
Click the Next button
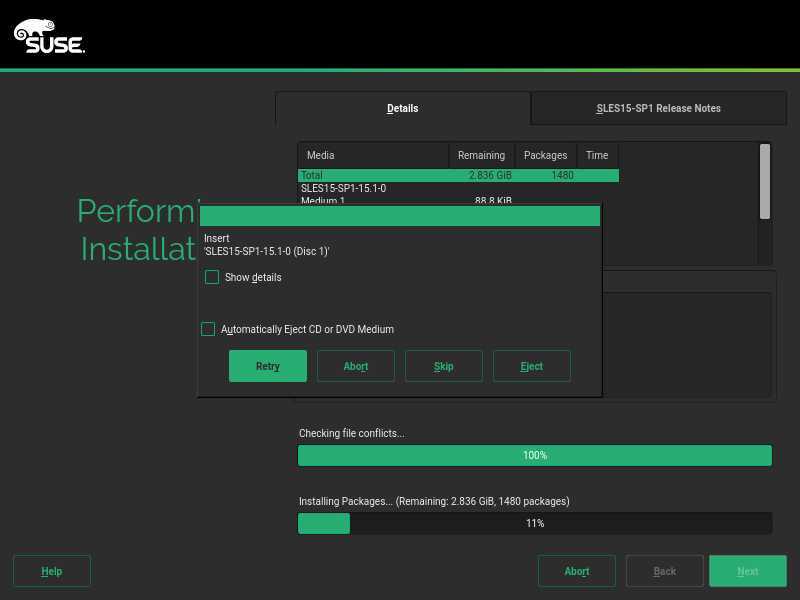pyautogui.click(x=747, y=571)
